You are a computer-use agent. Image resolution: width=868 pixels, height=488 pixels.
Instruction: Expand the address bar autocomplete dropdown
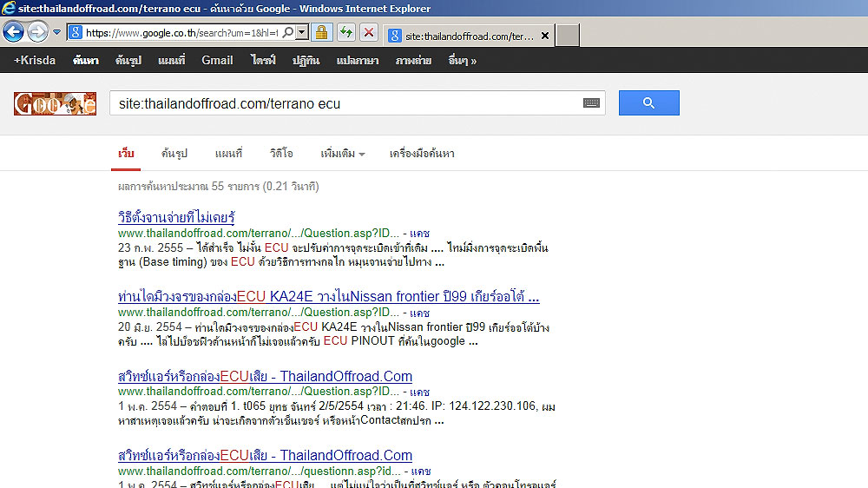(x=302, y=33)
